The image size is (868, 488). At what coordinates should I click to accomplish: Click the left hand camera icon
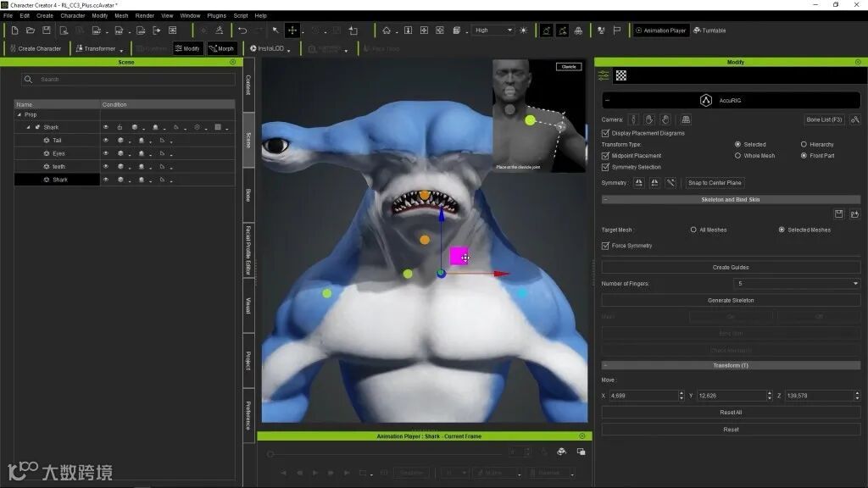tap(648, 119)
